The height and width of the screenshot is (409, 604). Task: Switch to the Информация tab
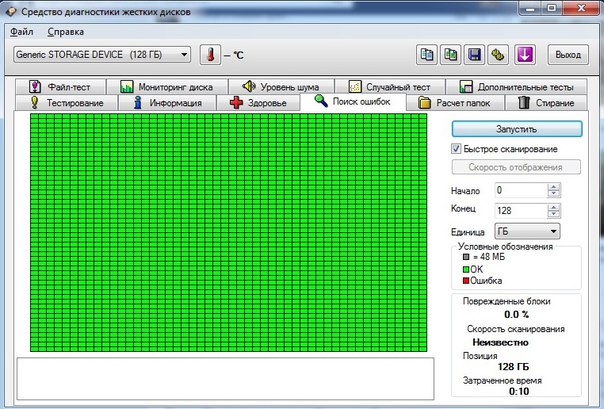coord(167,103)
